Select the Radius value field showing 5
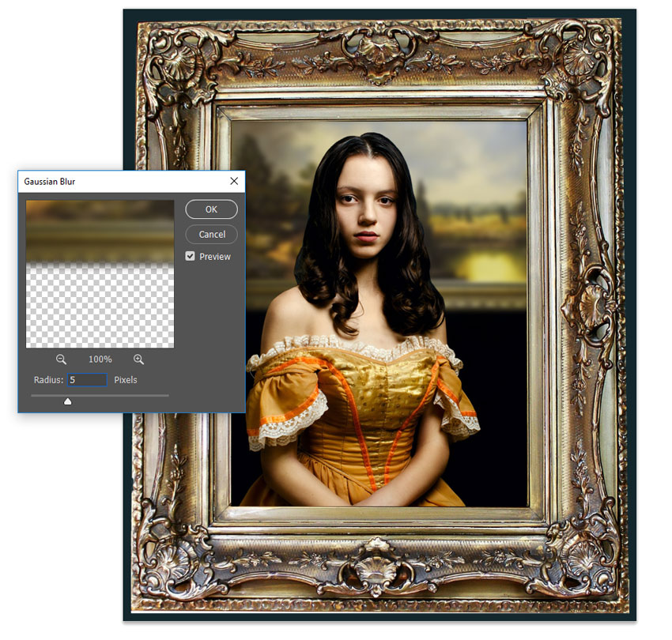The width and height of the screenshot is (672, 640). coord(87,380)
